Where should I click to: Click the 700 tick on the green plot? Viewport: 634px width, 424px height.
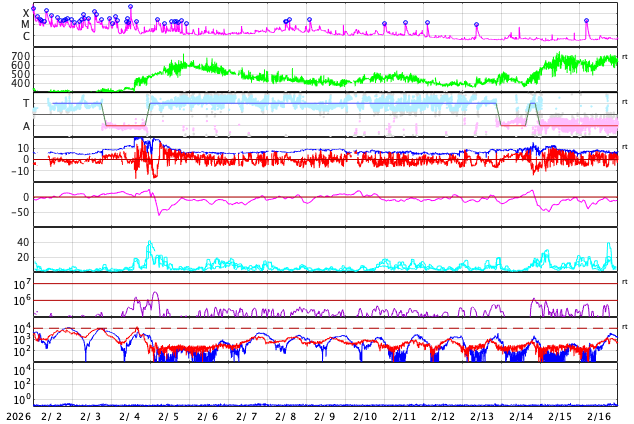(21, 56)
